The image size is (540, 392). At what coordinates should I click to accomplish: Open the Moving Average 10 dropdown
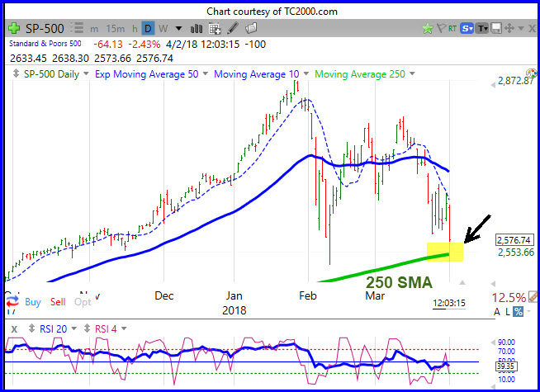(x=306, y=73)
